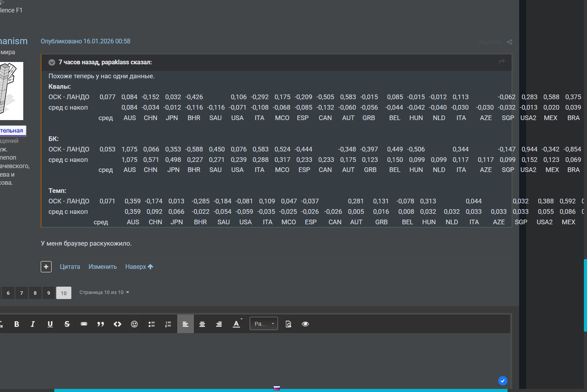Toggle the editor preview eye icon

click(305, 324)
